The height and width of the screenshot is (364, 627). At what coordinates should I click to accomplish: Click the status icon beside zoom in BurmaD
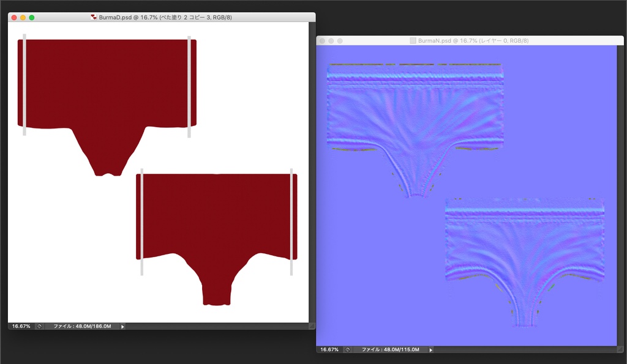point(39,327)
